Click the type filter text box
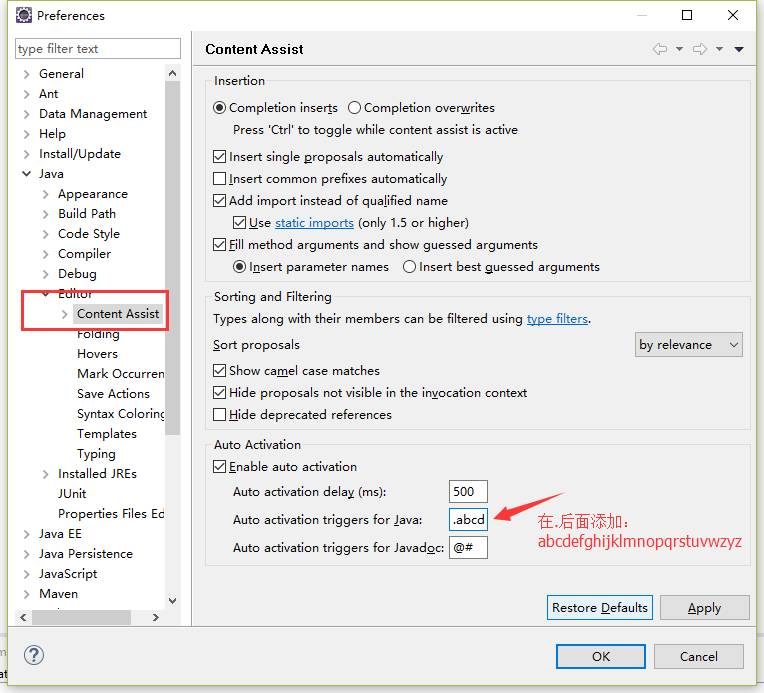Image resolution: width=764 pixels, height=693 pixels. point(97,49)
